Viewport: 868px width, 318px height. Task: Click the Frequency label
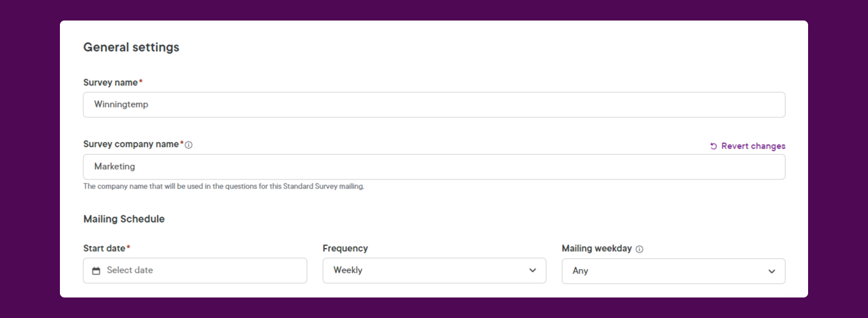345,248
